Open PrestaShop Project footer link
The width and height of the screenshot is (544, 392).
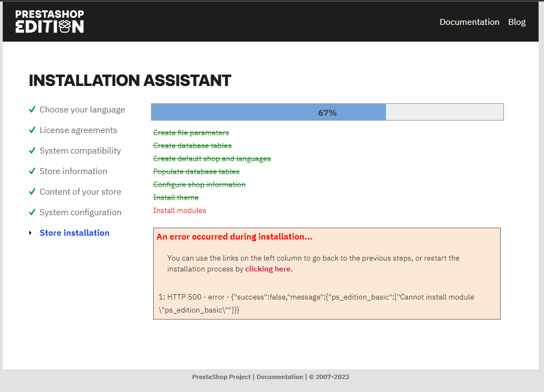point(221,377)
